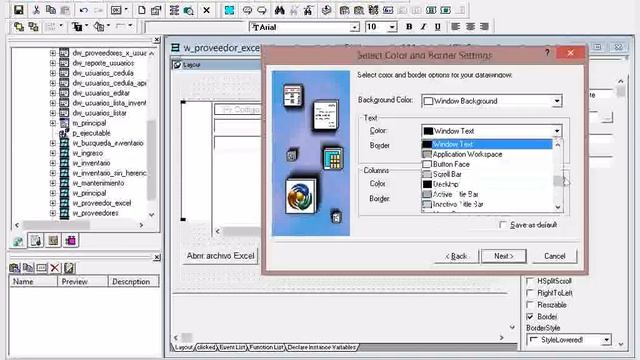
Task: Click the Bold B formatting icon
Action: click(409, 27)
